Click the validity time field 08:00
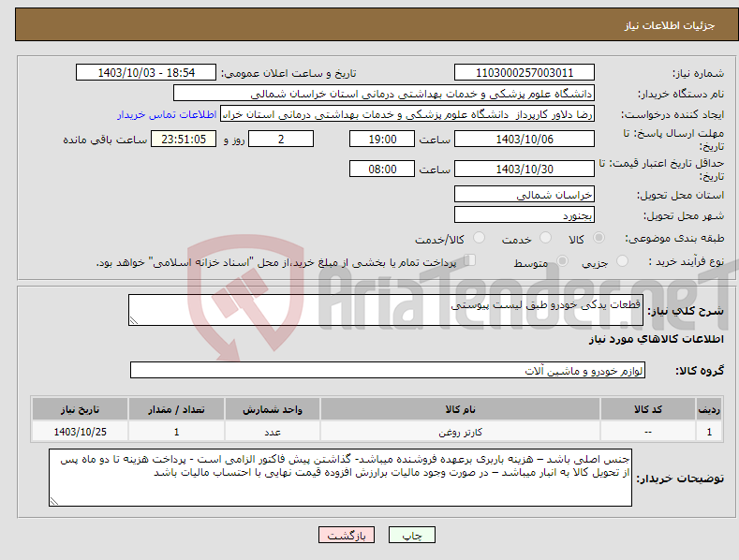The height and width of the screenshot is (560, 739). coord(382,169)
